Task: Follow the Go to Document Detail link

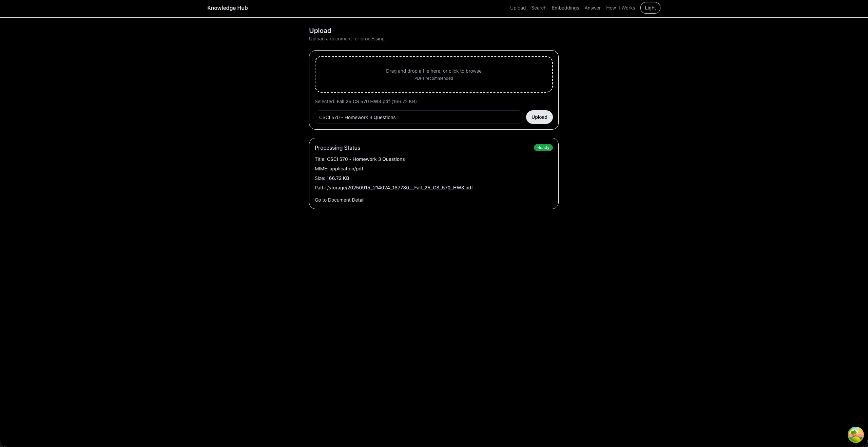Action: point(339,200)
